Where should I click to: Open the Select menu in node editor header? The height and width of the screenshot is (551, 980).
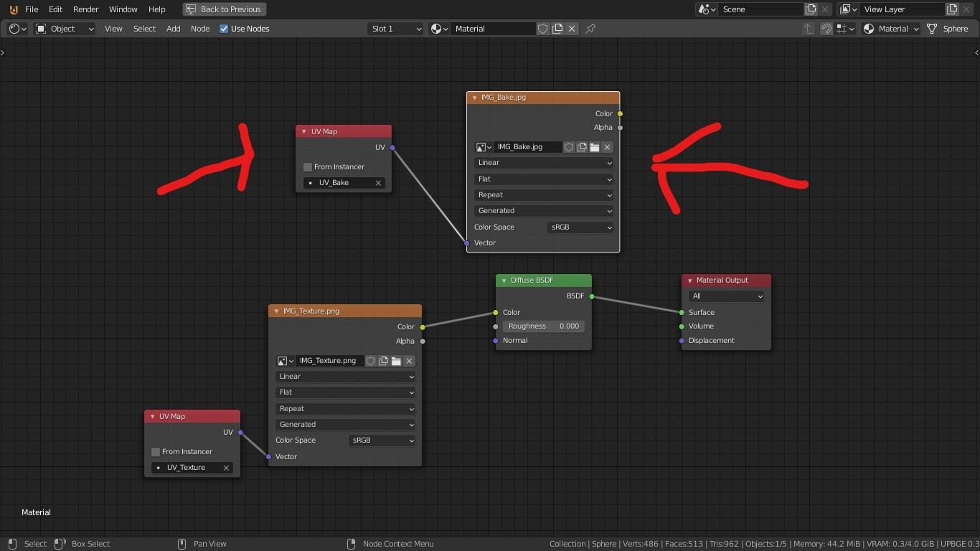pos(144,29)
